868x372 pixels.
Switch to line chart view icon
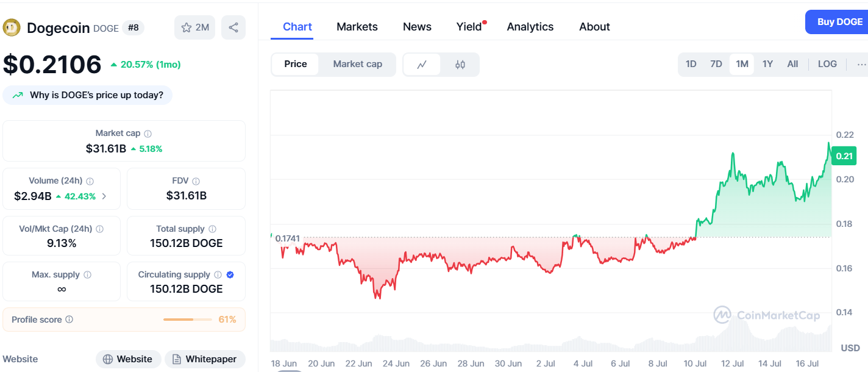coord(422,65)
